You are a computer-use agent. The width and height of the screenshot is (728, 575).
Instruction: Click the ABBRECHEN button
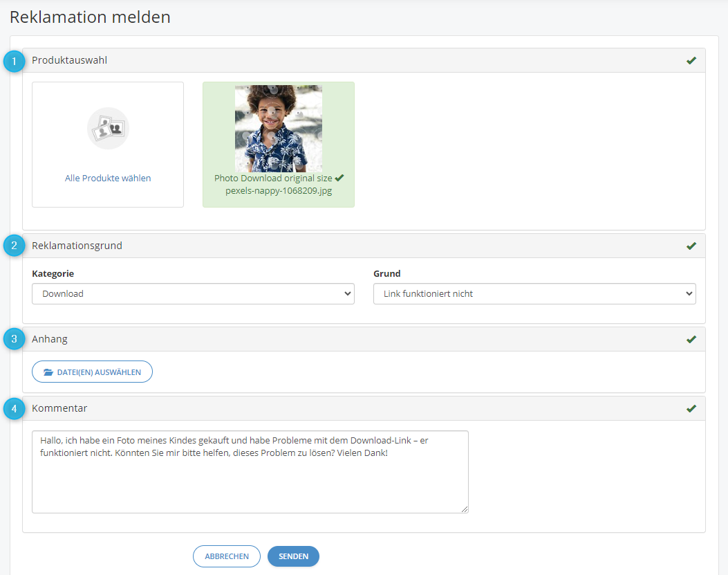[227, 556]
